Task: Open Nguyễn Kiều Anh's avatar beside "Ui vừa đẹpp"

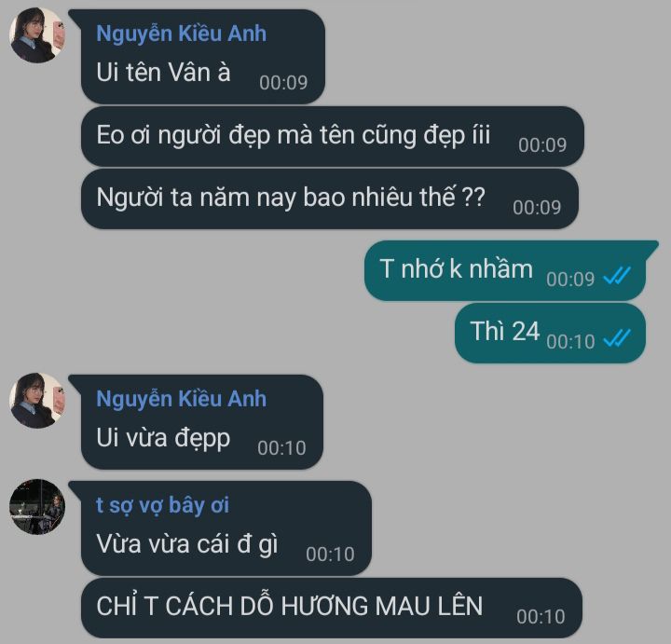Action: click(x=37, y=401)
